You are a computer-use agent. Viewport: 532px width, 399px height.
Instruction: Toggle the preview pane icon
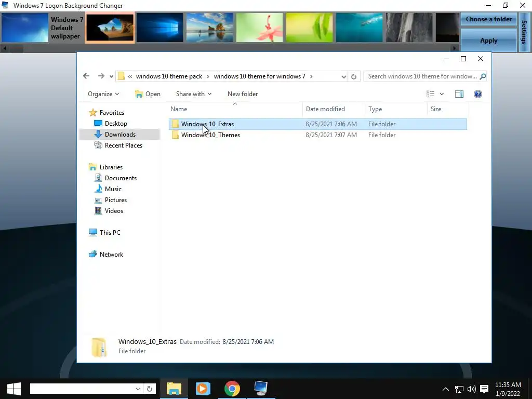(x=459, y=94)
